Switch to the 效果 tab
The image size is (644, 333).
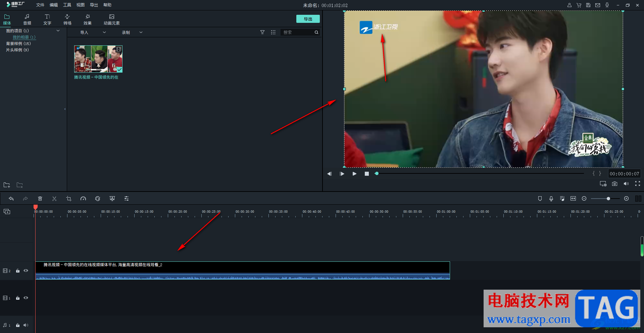pos(88,19)
